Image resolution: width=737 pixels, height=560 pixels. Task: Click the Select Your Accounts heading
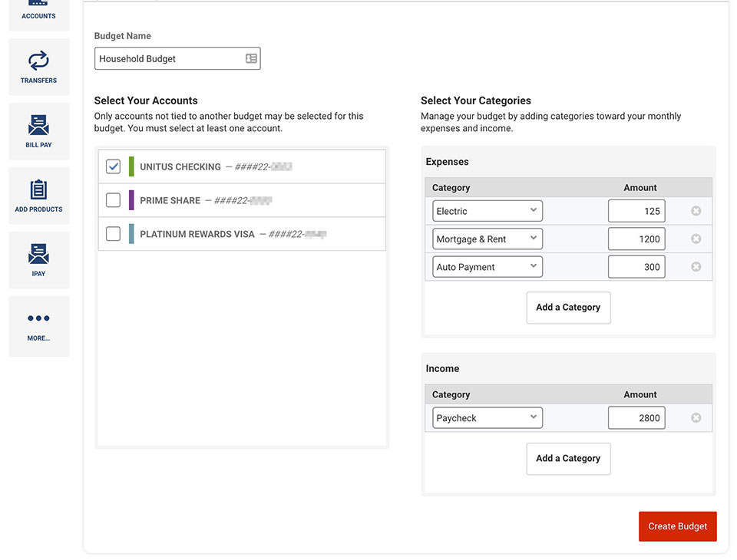[146, 100]
